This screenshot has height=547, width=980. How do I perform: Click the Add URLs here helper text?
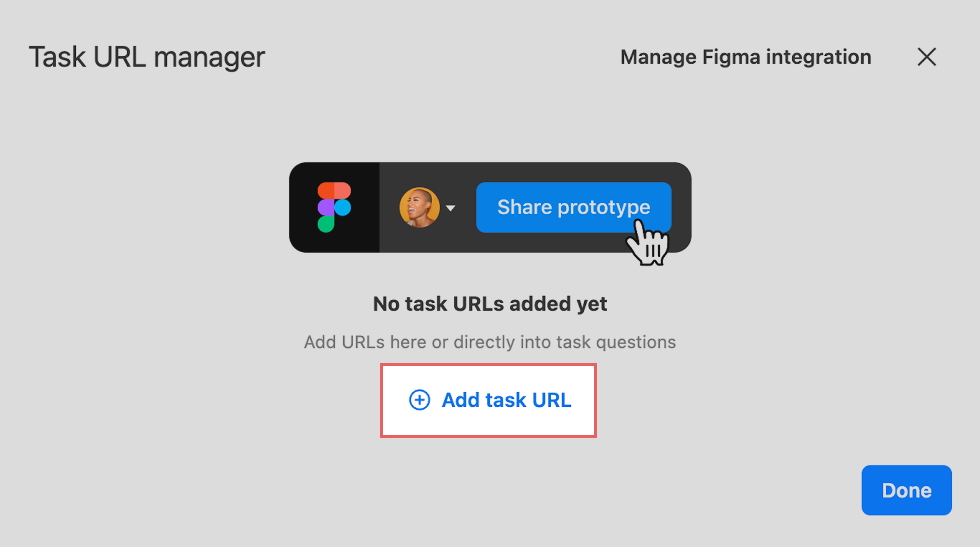click(x=490, y=342)
